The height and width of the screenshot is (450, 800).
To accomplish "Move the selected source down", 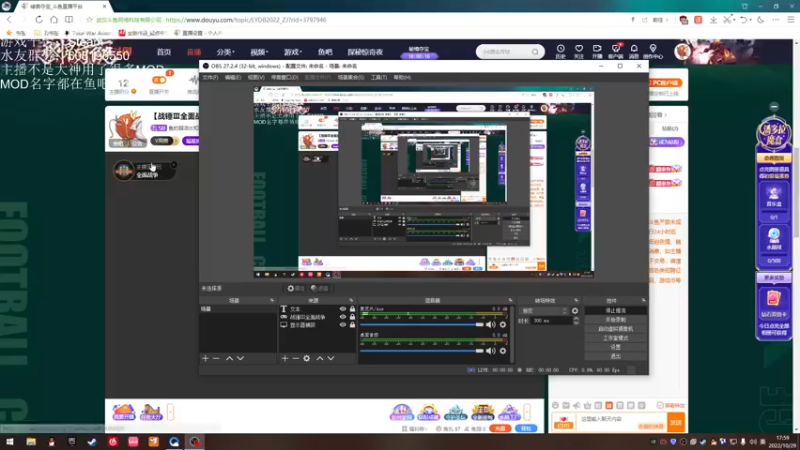I will (x=331, y=359).
